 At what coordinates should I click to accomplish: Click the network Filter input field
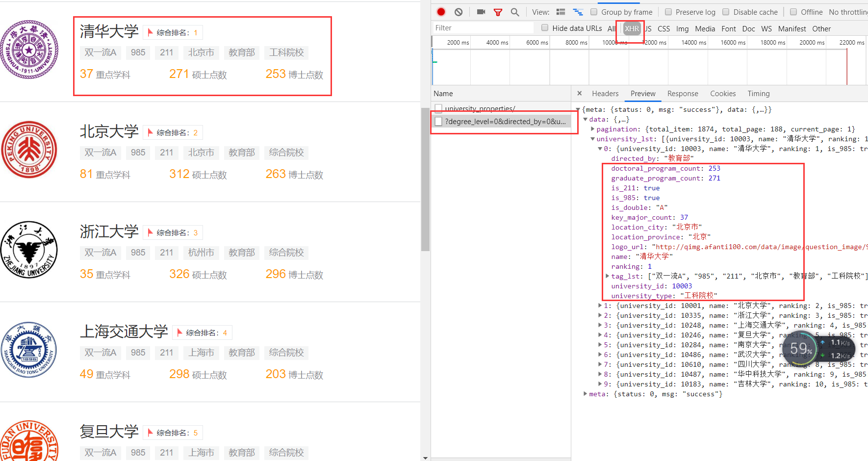(483, 28)
